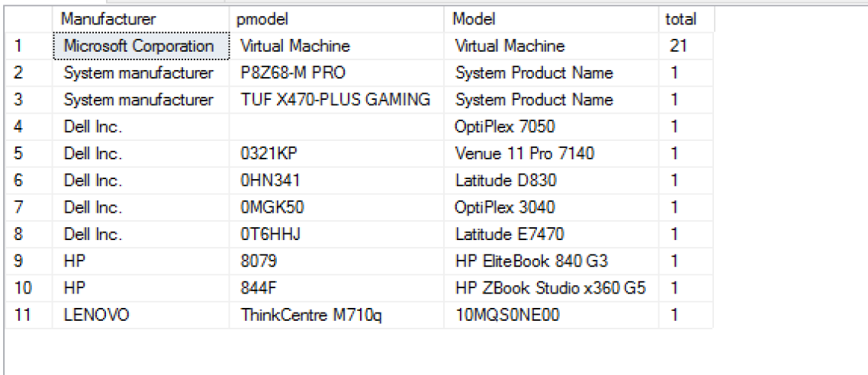Click the 0HN341 pmodel cell
This screenshot has height=375, width=868.
(x=270, y=181)
